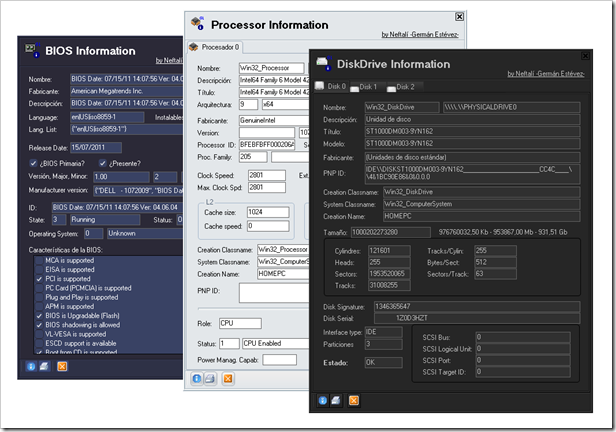
Task: Click the Bytes/Sect field 512
Action: [495, 262]
